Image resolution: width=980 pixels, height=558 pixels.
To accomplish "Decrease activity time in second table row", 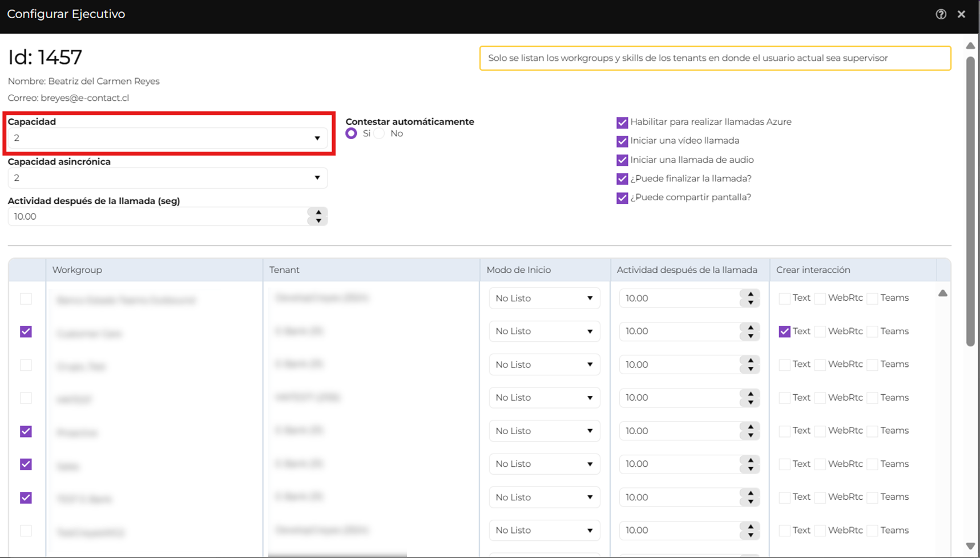I will click(x=751, y=336).
